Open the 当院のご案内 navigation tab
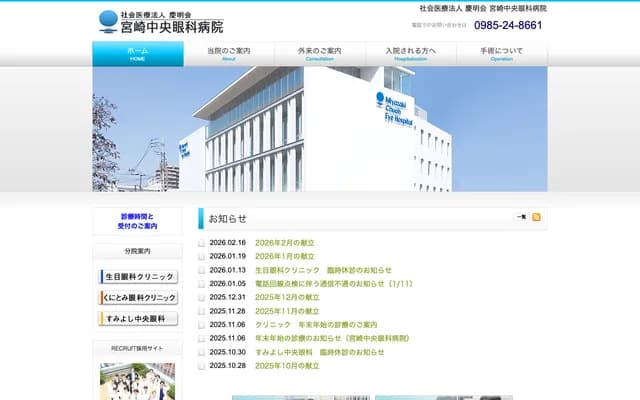Image resolution: width=640 pixels, height=400 pixels. click(x=229, y=54)
